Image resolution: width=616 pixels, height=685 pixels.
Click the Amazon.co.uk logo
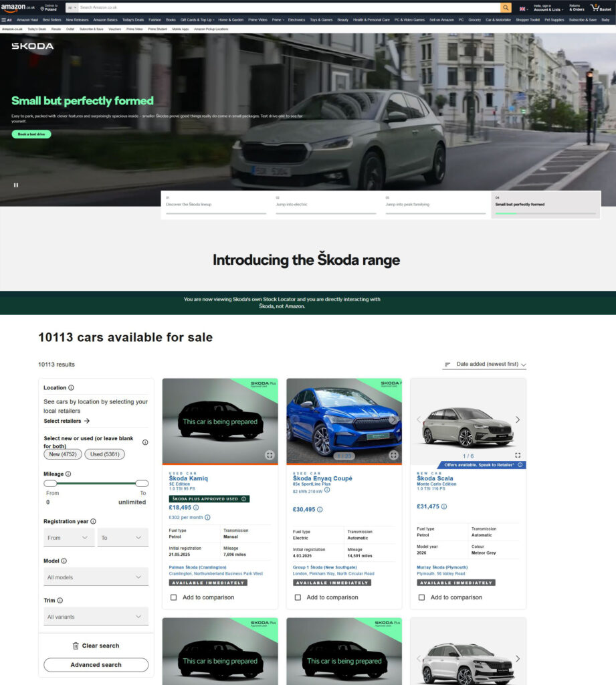18,7
